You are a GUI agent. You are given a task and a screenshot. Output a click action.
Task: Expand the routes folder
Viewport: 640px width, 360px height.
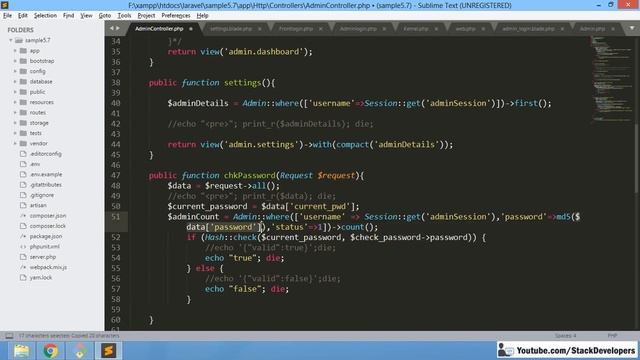point(16,112)
